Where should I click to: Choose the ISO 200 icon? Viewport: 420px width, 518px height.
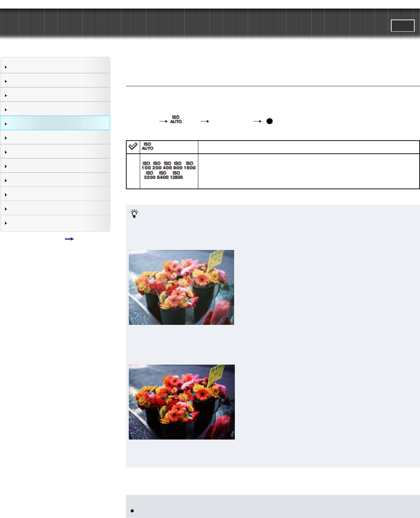click(x=157, y=165)
